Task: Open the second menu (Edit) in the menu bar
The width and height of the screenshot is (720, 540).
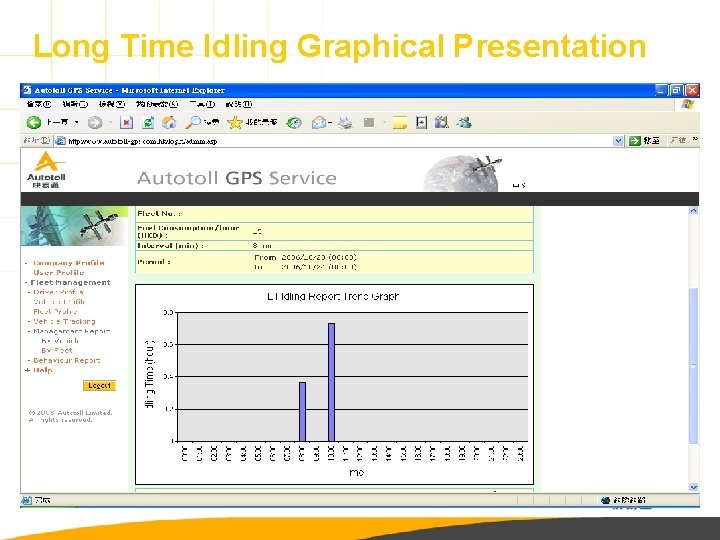Action: [x=75, y=104]
